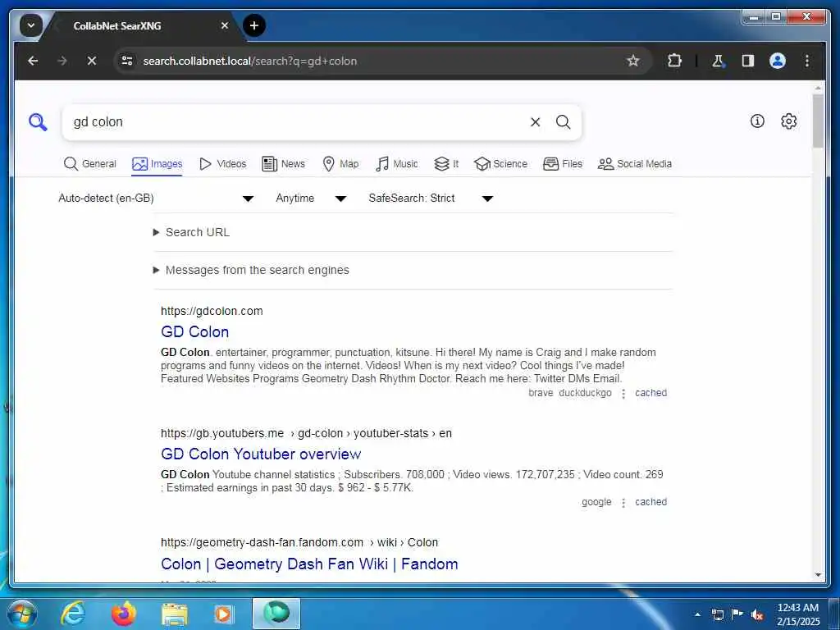Open the muted volume tray icon
The image size is (840, 630).
pyautogui.click(x=757, y=614)
